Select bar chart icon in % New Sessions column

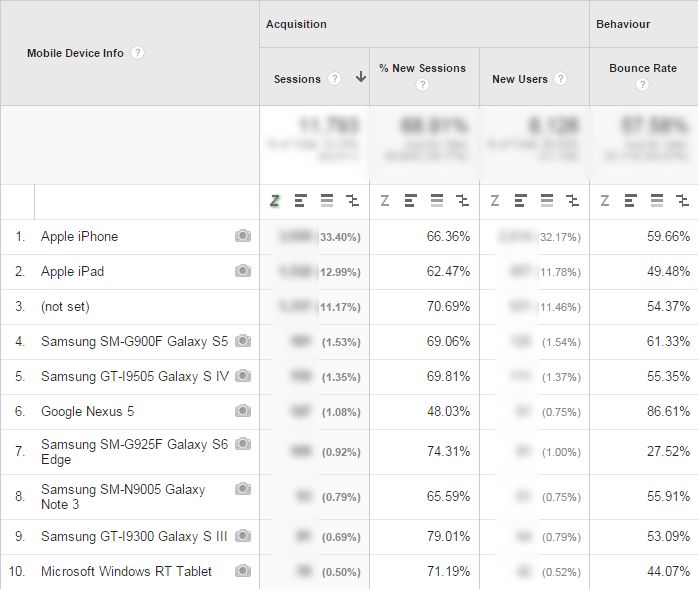(x=410, y=201)
